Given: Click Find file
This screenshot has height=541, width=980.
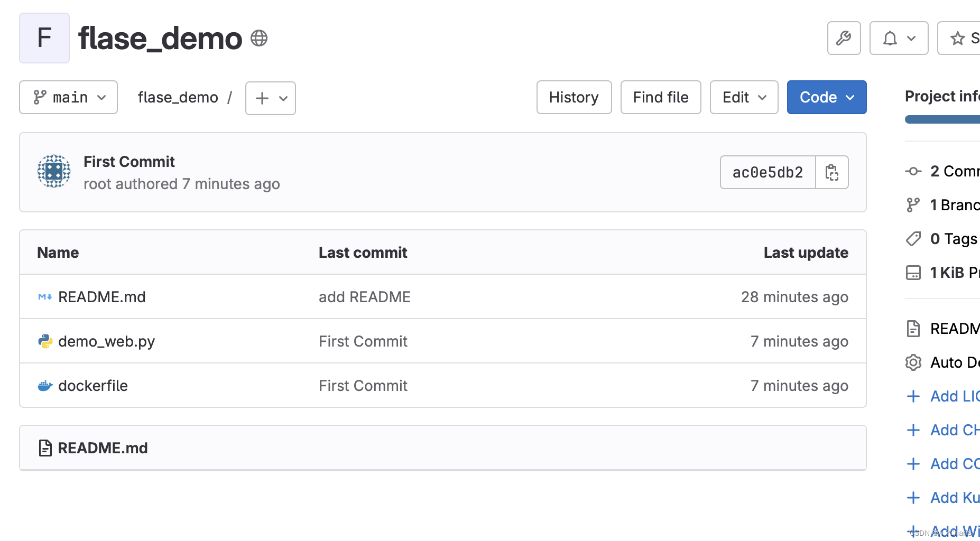Looking at the screenshot, I should point(660,97).
